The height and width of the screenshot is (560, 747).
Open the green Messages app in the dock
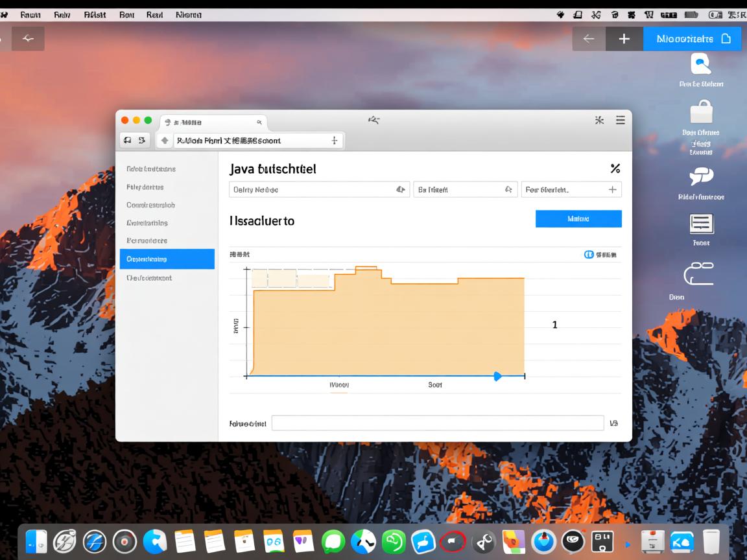[x=333, y=541]
